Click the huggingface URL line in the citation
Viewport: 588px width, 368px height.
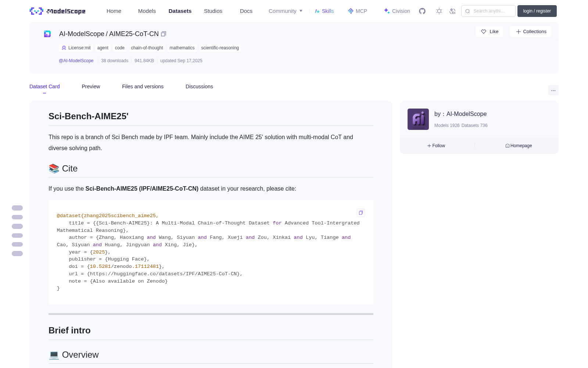tap(156, 274)
